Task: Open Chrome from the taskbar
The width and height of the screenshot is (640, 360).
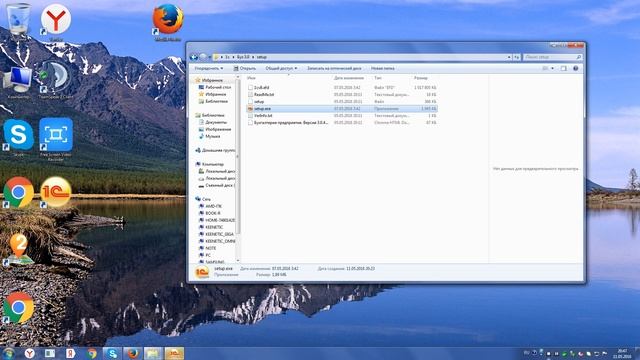Action: coord(92,353)
